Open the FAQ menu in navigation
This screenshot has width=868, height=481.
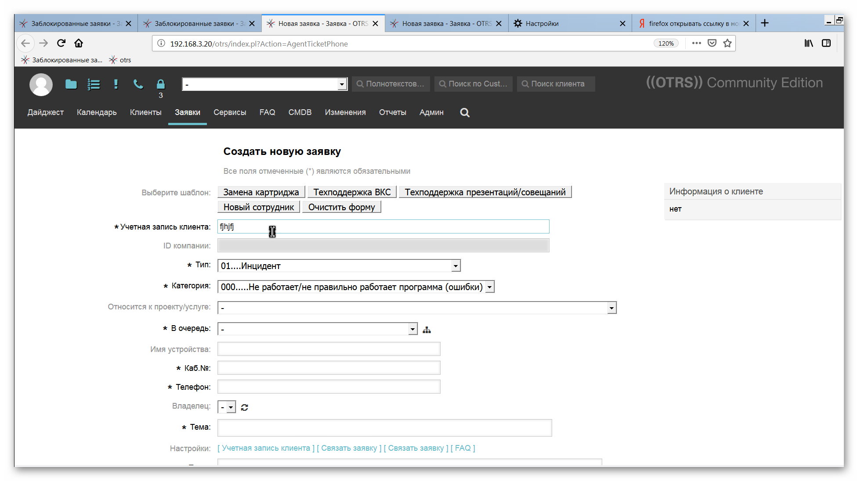point(267,112)
